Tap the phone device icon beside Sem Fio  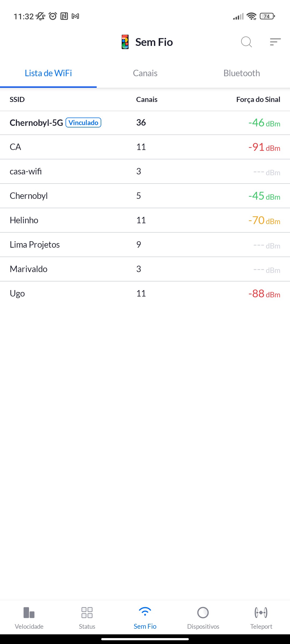tap(125, 42)
